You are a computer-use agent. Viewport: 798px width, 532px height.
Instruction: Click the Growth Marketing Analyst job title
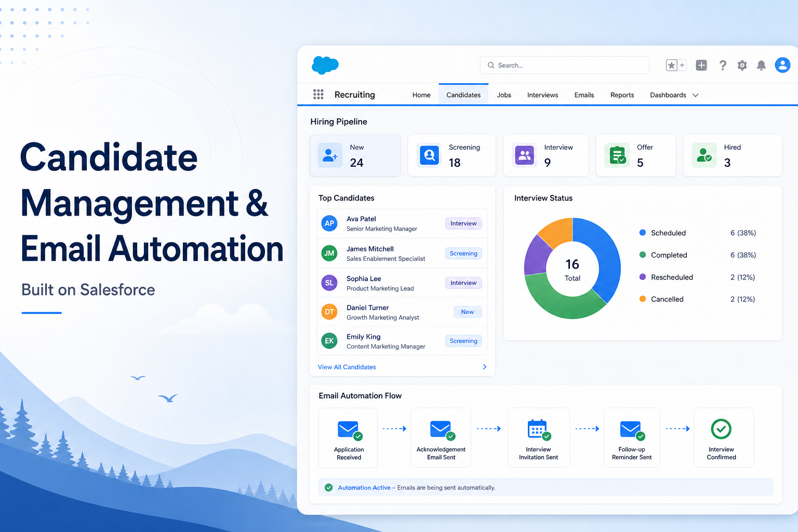coord(383,317)
